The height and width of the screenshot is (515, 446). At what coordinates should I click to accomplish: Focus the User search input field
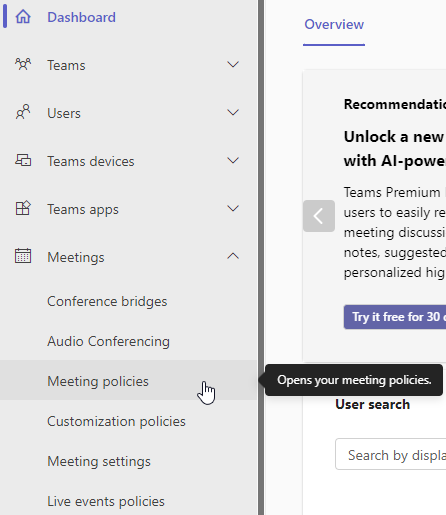(391, 454)
